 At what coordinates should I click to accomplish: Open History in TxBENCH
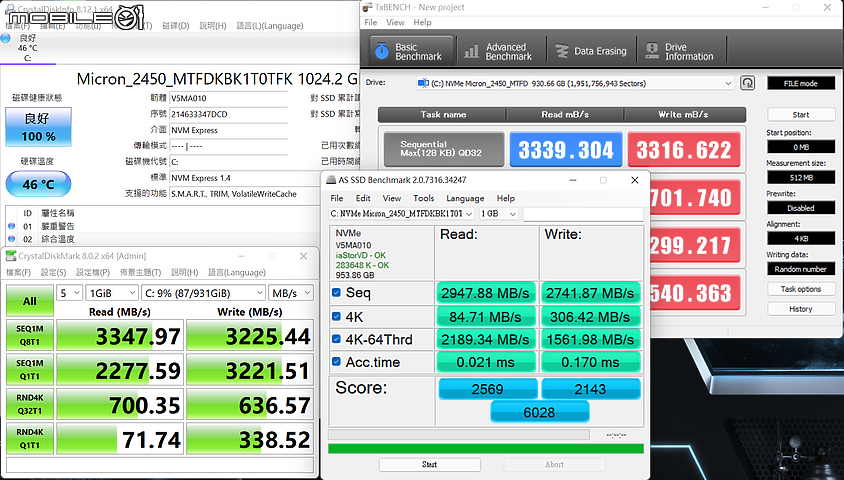click(800, 309)
